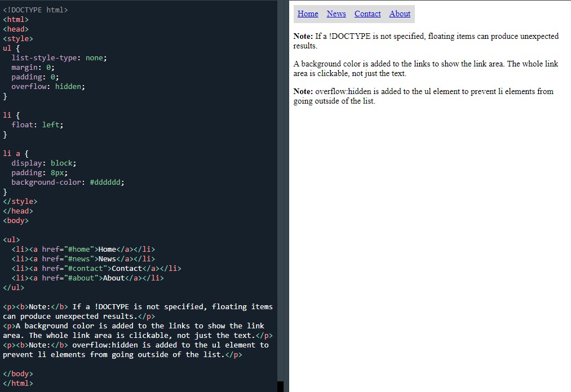Click the "#home" href value in code
This screenshot has height=392, width=571.
[x=79, y=250]
